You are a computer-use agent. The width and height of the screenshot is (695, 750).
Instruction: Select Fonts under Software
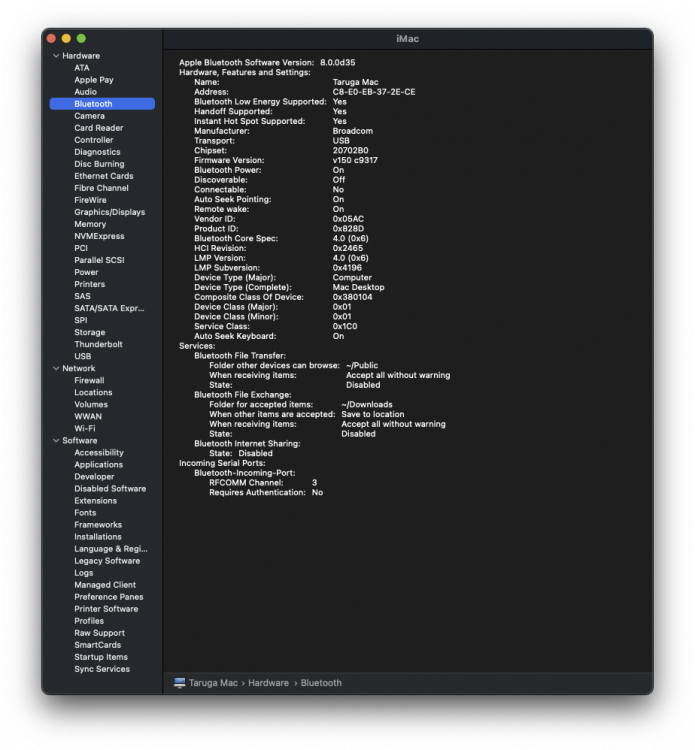tap(85, 512)
